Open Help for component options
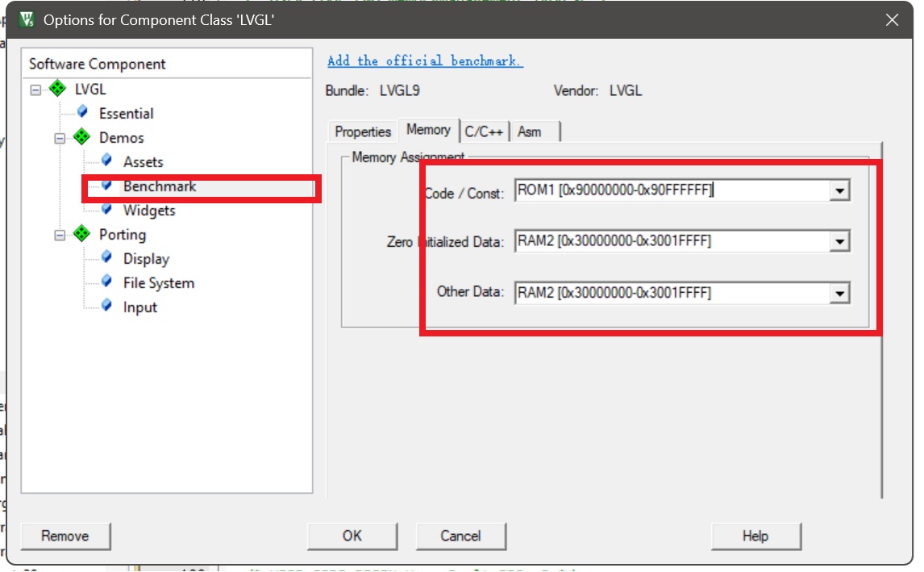The image size is (924, 572). point(755,536)
